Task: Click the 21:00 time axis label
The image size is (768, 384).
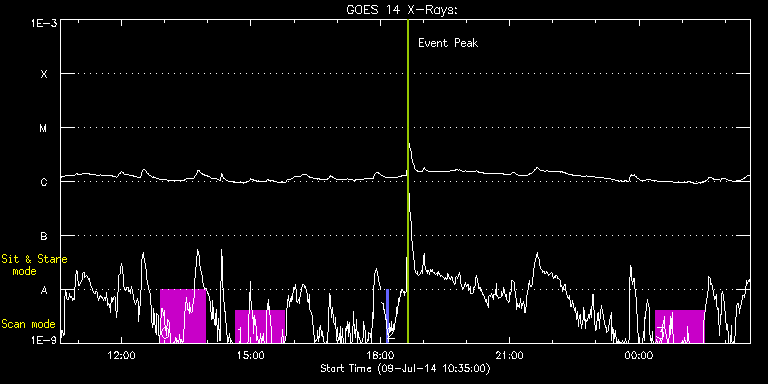Action: pyautogui.click(x=510, y=355)
